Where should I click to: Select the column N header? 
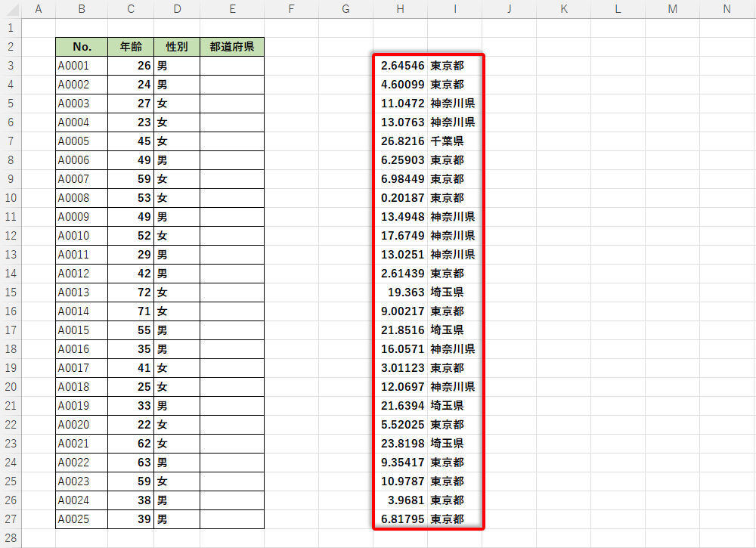point(727,8)
